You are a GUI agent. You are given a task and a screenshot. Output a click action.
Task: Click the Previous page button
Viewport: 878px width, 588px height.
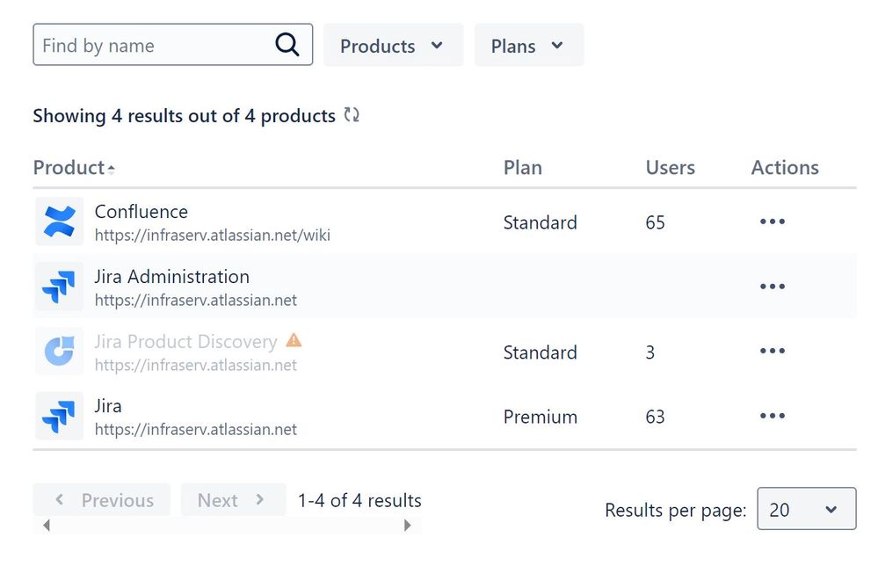(x=102, y=500)
